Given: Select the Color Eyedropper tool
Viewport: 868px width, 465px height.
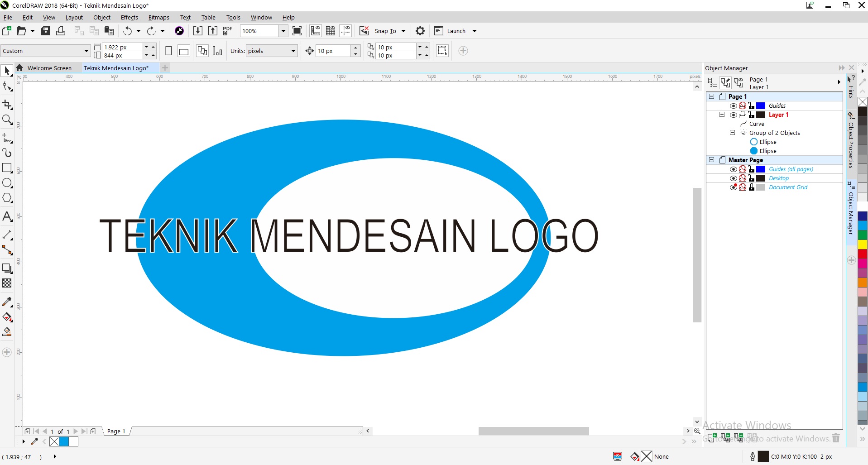Looking at the screenshot, I should 7,302.
